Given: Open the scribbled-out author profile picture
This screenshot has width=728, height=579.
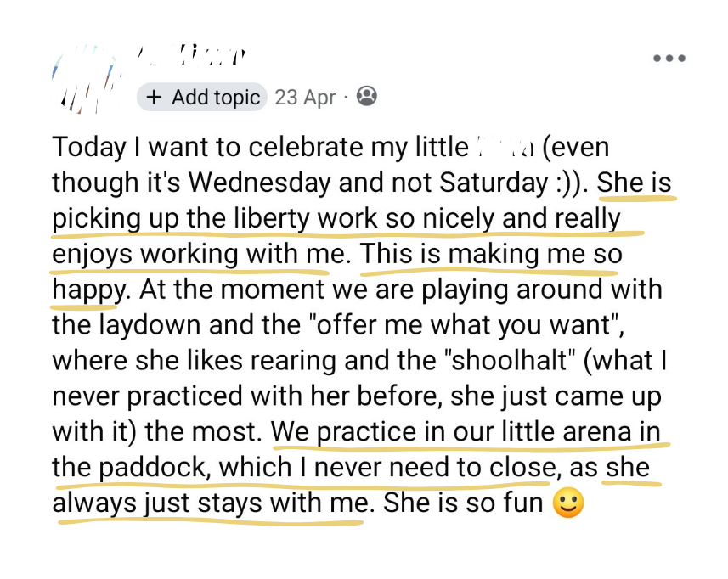Looking at the screenshot, I should (x=86, y=80).
